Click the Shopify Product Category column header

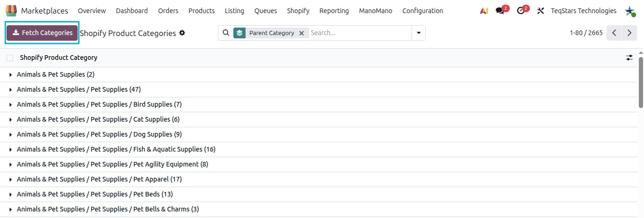(58, 58)
